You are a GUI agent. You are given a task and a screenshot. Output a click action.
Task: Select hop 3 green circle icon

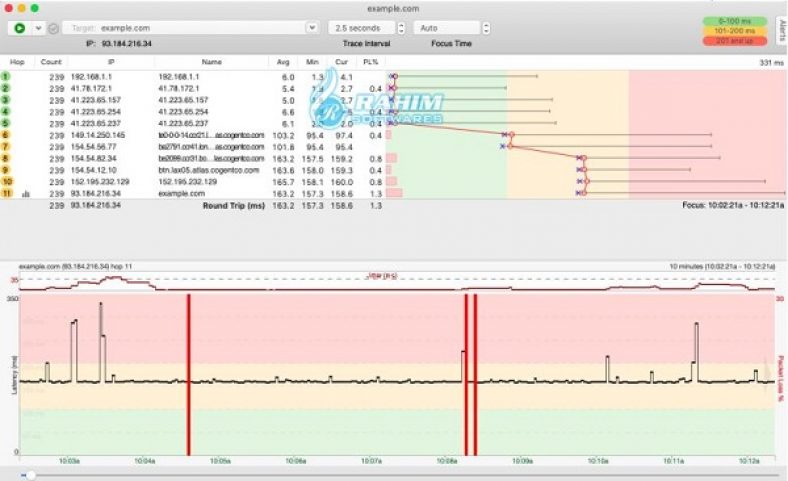(6, 100)
